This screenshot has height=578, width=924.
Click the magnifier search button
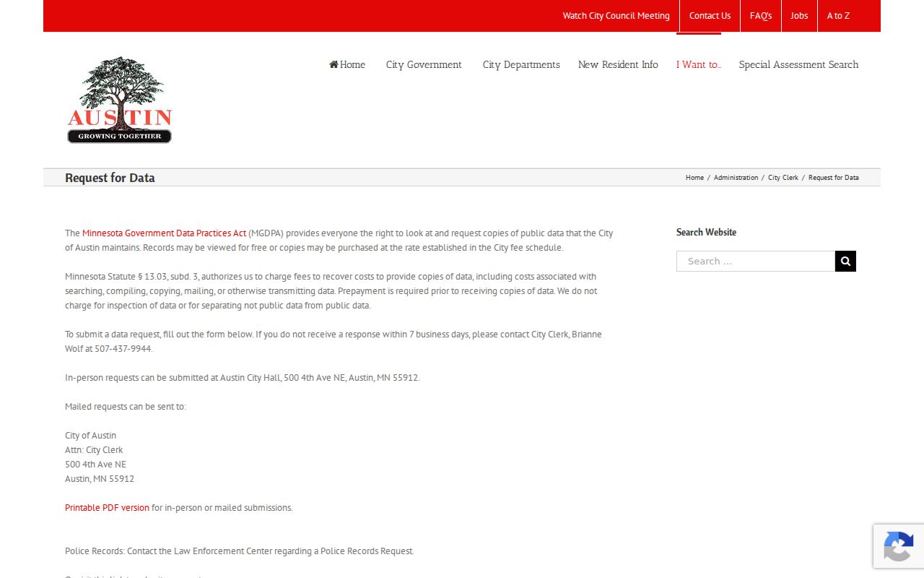point(845,262)
